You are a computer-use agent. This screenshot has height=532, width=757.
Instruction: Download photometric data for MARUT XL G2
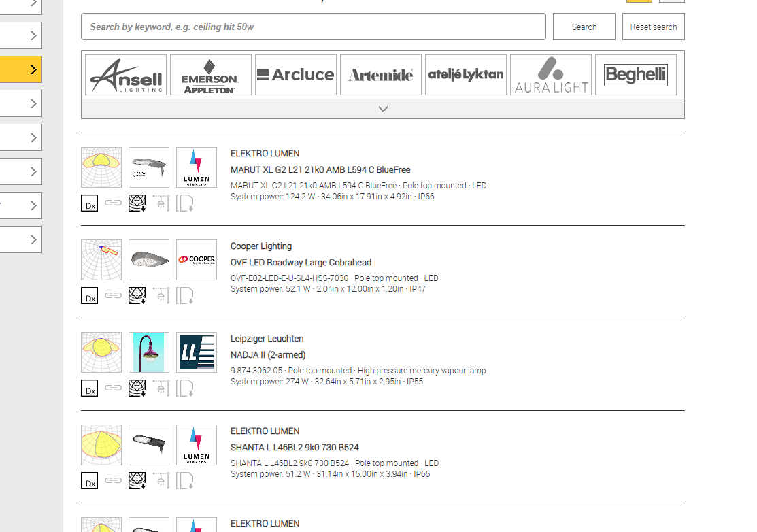click(137, 203)
